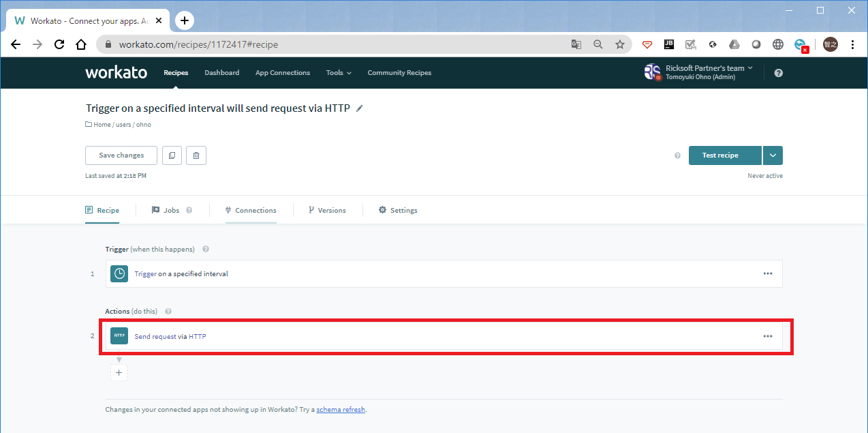Click the team avatar icon in header
Screen dimensions: 868x433
click(x=652, y=72)
